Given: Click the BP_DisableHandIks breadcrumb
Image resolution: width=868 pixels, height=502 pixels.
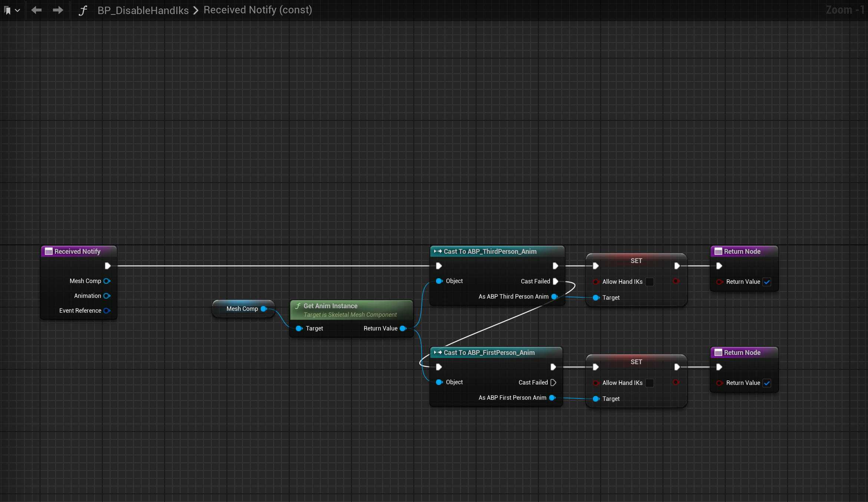Looking at the screenshot, I should click(x=143, y=10).
